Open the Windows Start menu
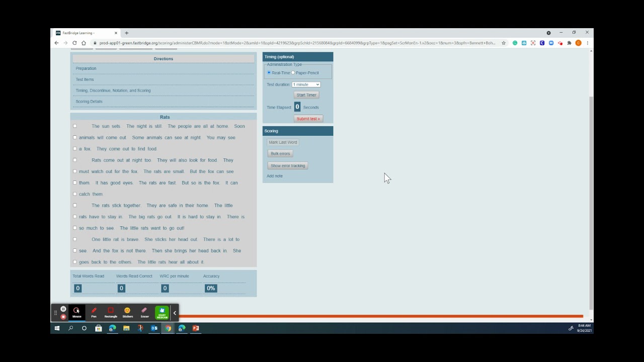Viewport: 644px width, 362px height. point(57,328)
